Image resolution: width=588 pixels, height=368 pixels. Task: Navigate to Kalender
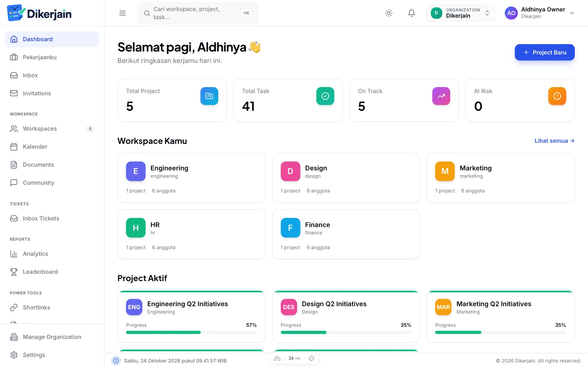click(x=52, y=147)
